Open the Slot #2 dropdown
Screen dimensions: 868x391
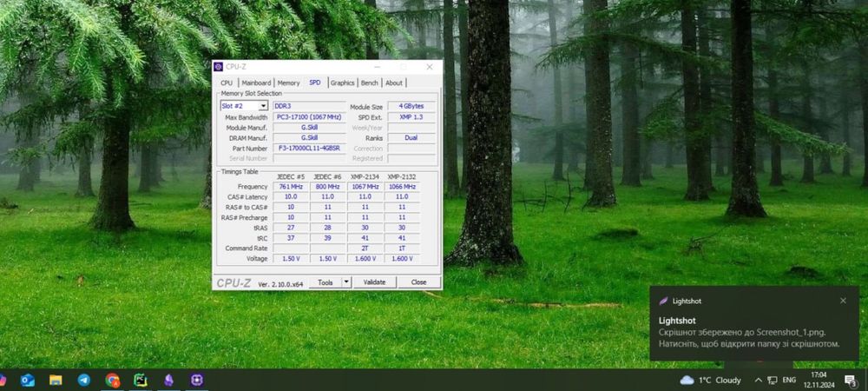coord(244,106)
